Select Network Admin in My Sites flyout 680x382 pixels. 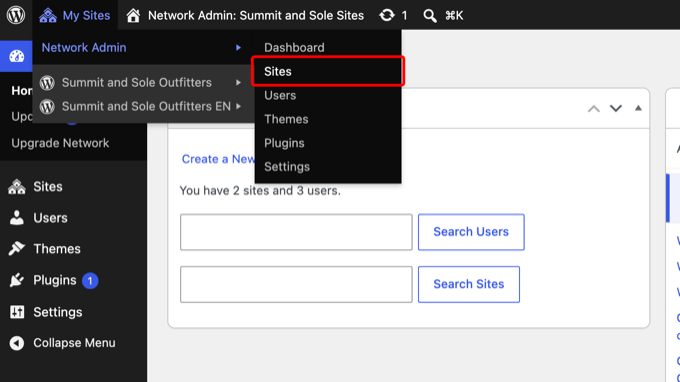pos(84,47)
